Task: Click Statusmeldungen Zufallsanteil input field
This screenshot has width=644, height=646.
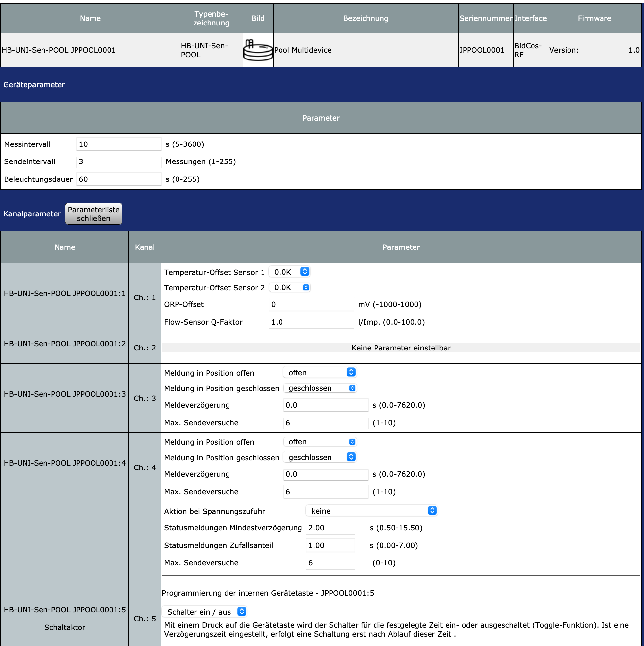Action: pos(330,545)
